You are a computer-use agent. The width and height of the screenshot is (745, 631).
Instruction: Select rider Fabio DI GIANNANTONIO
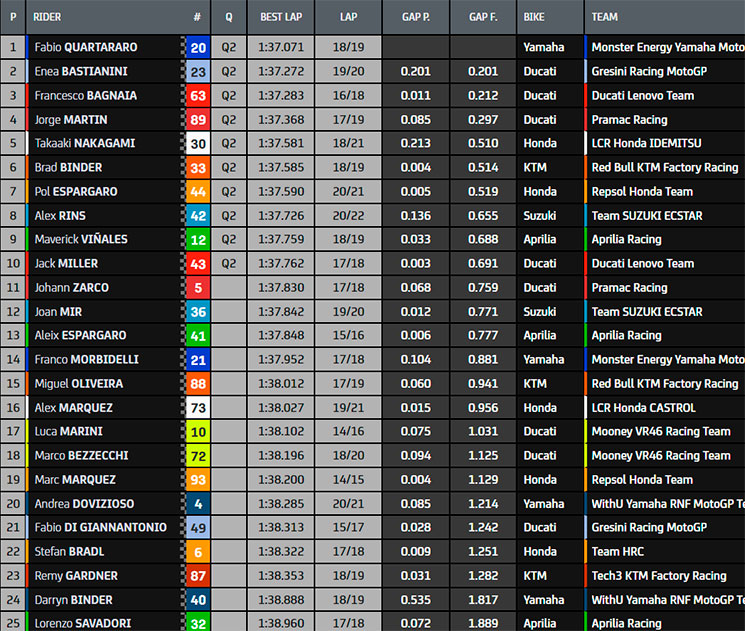[x=100, y=527]
